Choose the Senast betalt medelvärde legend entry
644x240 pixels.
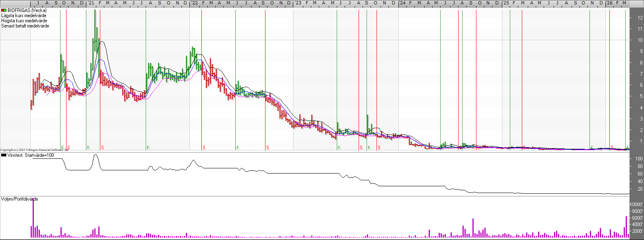tap(25, 26)
